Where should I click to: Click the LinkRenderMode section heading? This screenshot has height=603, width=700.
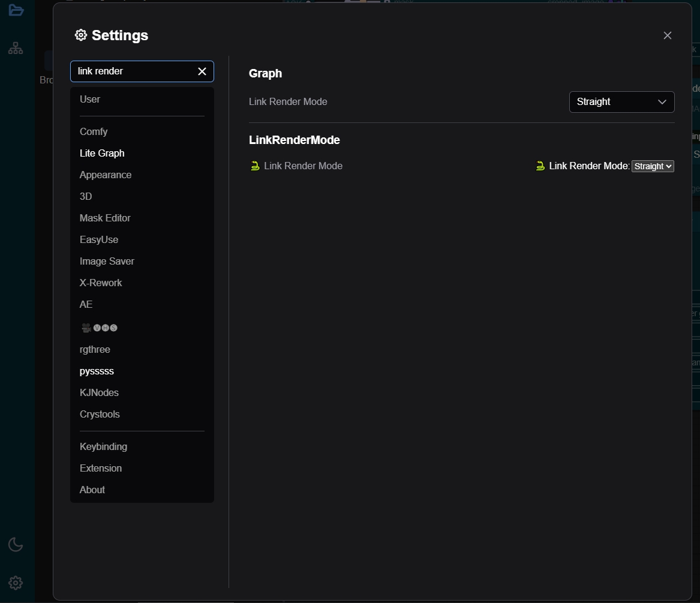point(294,140)
